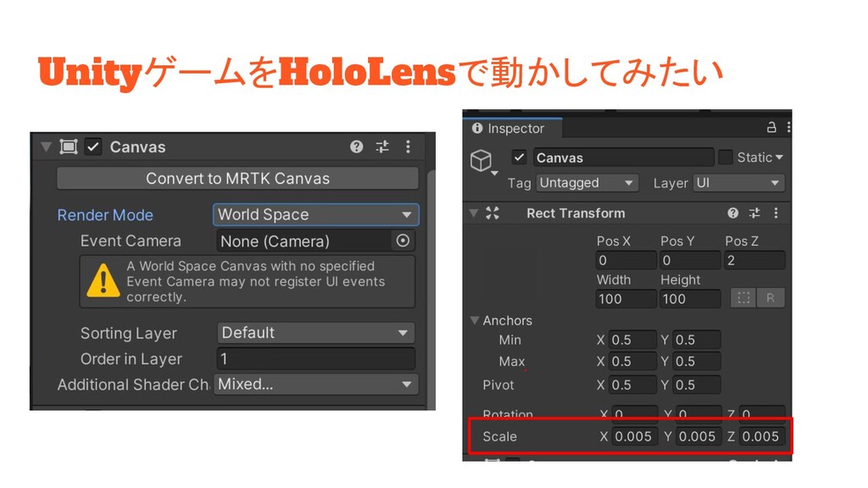Open Canvas component help reference icon
Viewport: 868px width, 488px height.
click(x=357, y=147)
